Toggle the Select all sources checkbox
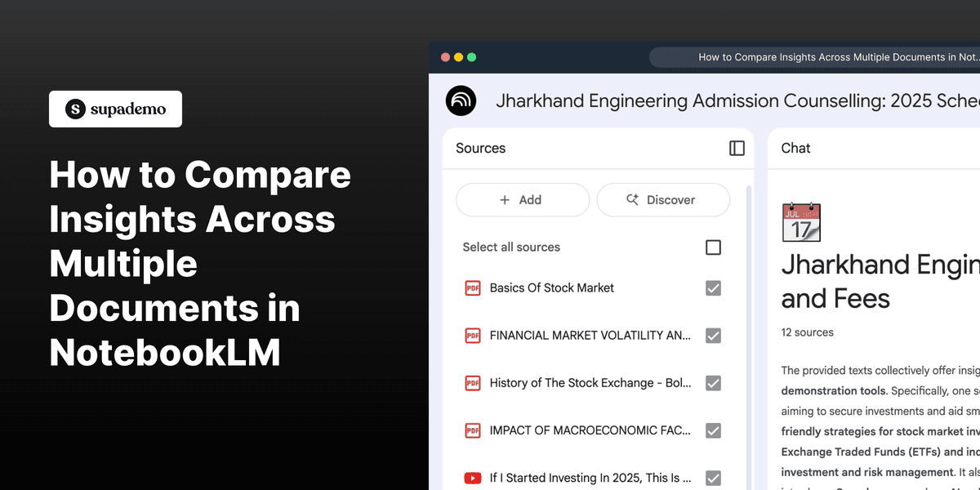This screenshot has width=980, height=490. click(x=713, y=247)
